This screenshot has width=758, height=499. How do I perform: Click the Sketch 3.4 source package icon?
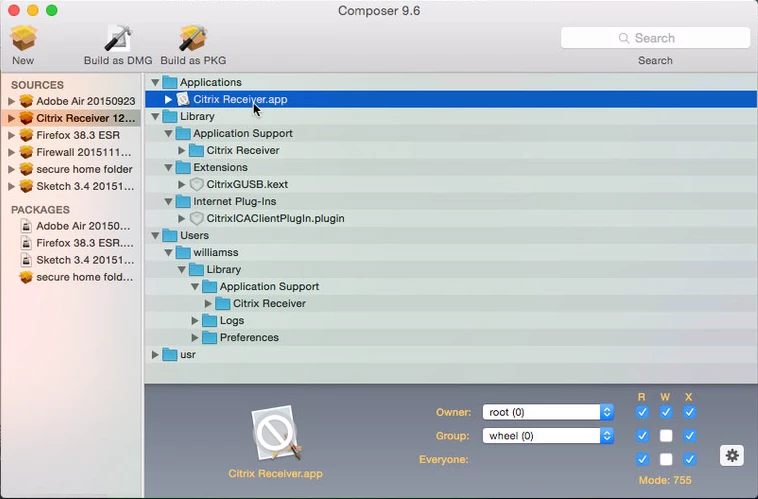click(26, 186)
